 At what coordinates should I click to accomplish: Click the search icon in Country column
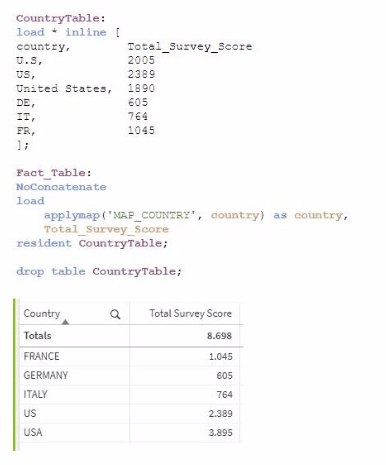pos(115,314)
